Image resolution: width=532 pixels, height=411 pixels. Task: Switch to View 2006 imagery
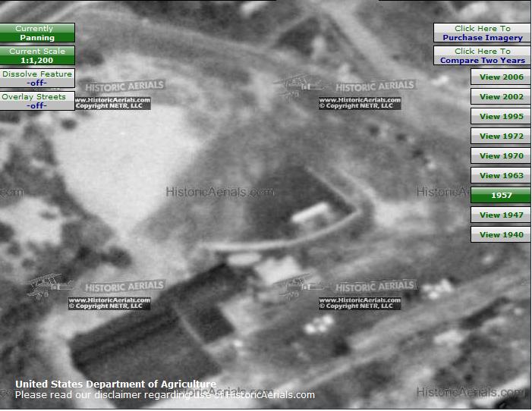click(x=501, y=77)
